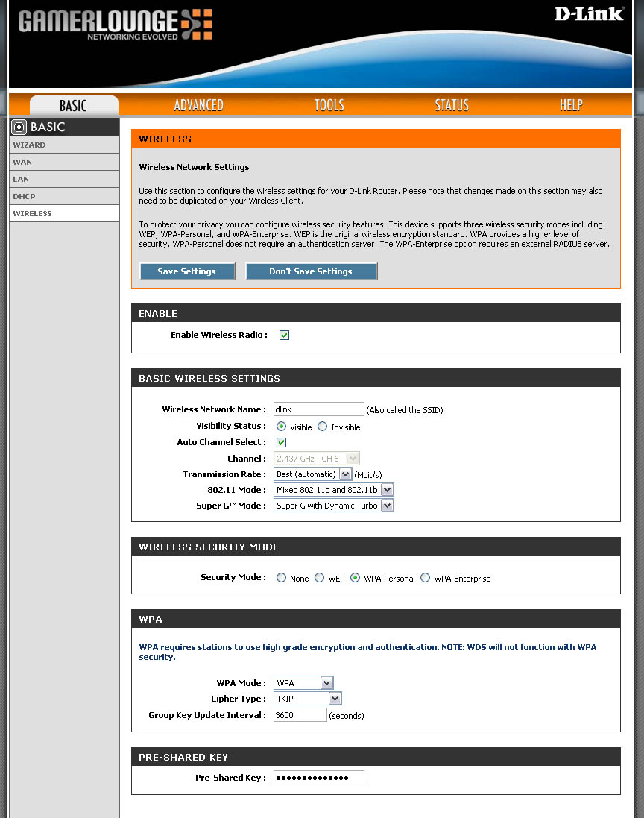Open the Super G Mode dropdown
The height and width of the screenshot is (818, 644).
point(334,506)
